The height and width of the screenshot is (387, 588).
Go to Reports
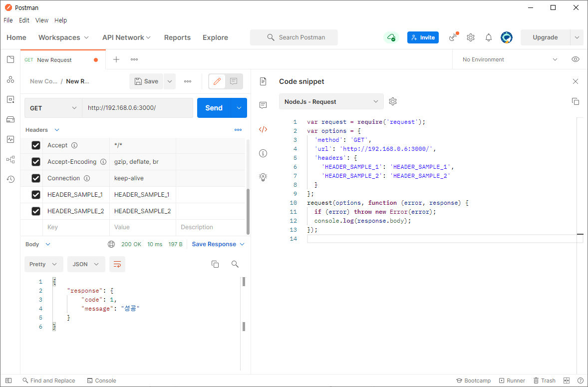coord(177,37)
